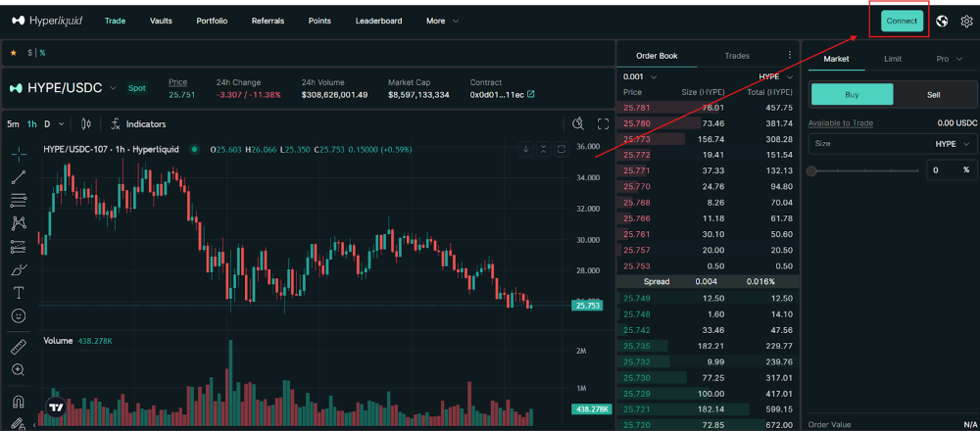Enter fullscreen chart mode
This screenshot has width=980, height=431.
pos(603,123)
